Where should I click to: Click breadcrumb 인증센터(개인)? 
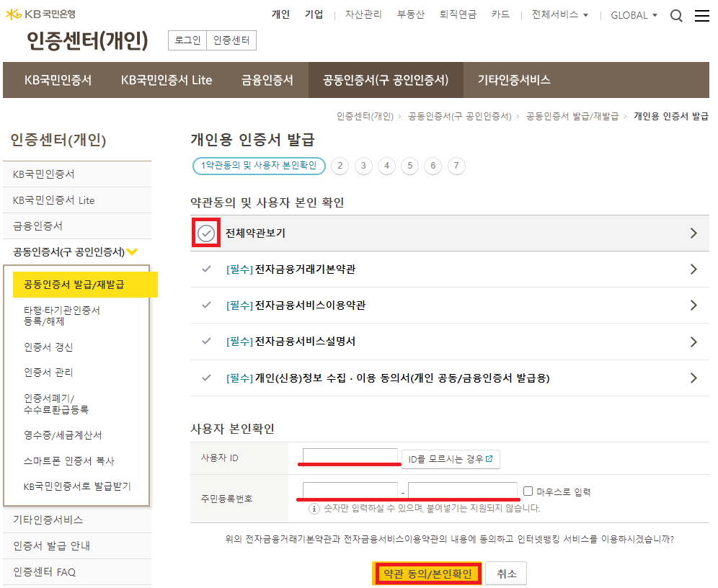pyautogui.click(x=365, y=116)
